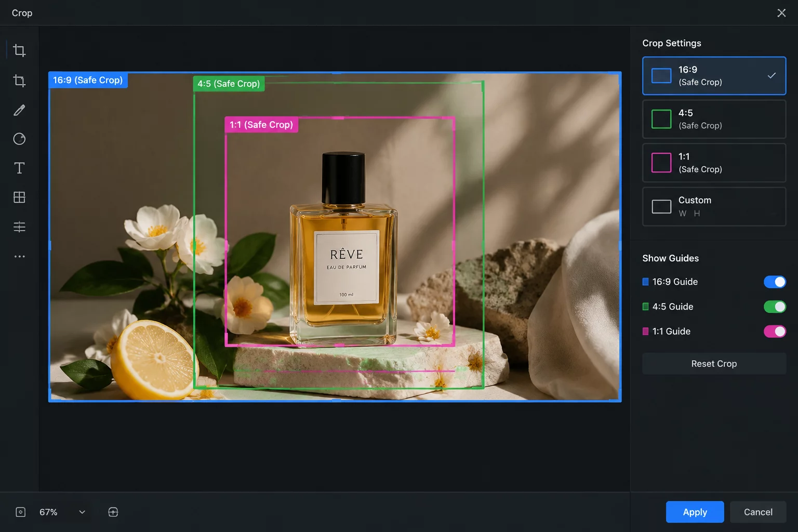
Task: Click the 16:9 preset rectangle icon
Action: coord(661,76)
